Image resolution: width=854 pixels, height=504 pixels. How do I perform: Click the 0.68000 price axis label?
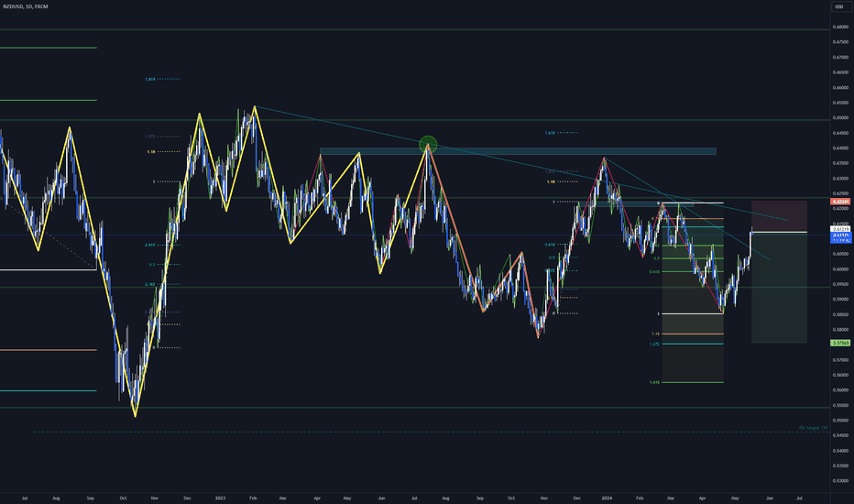pyautogui.click(x=840, y=27)
